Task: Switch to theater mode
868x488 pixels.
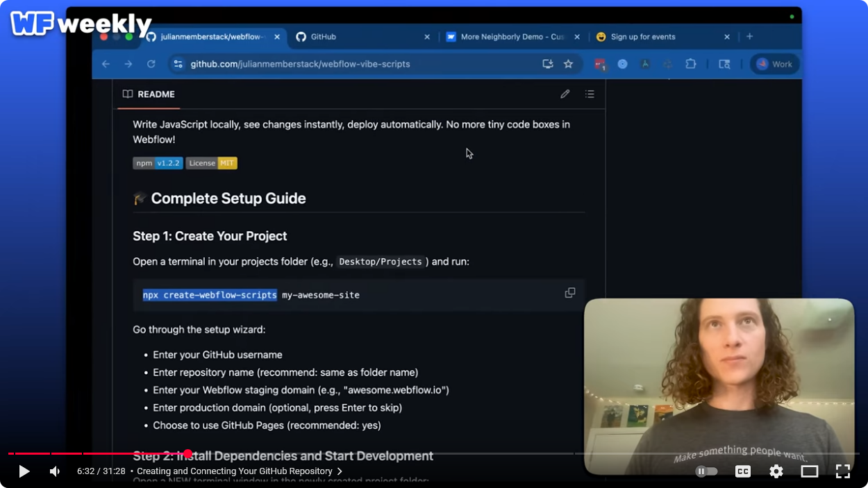Action: coord(810,471)
